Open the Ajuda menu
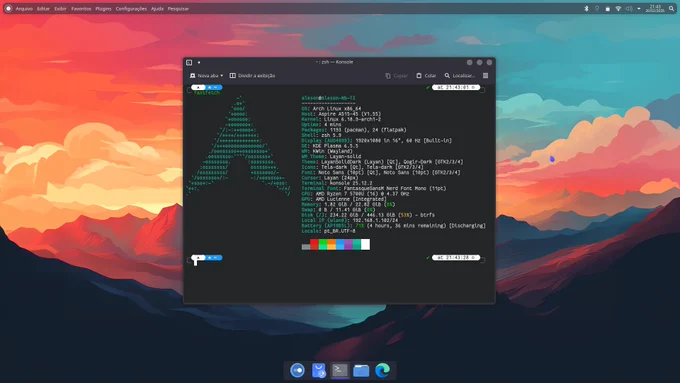The height and width of the screenshot is (383, 680). tap(157, 9)
